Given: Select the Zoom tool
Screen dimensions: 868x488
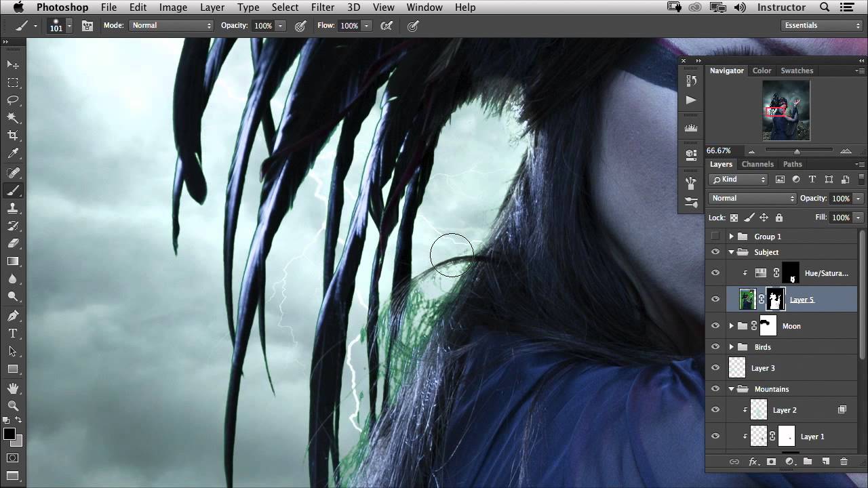Looking at the screenshot, I should (x=13, y=406).
